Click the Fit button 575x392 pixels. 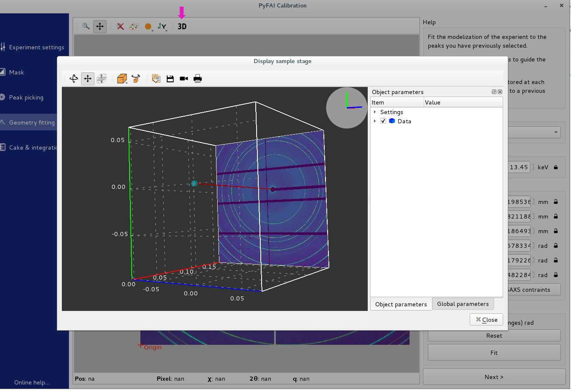pyautogui.click(x=494, y=353)
